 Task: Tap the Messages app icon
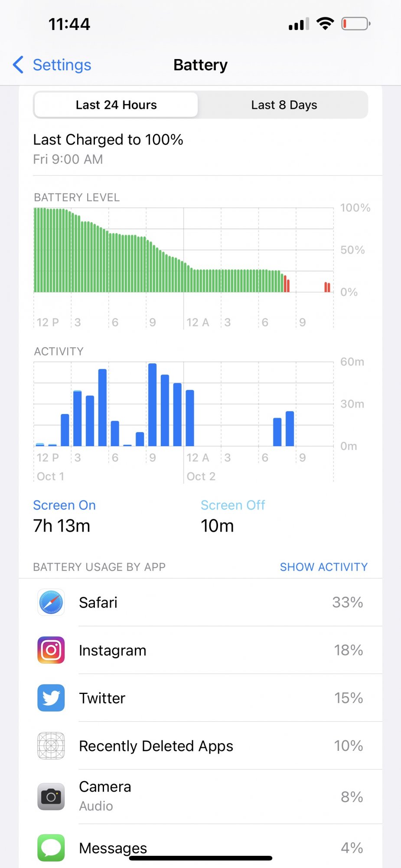(x=51, y=848)
